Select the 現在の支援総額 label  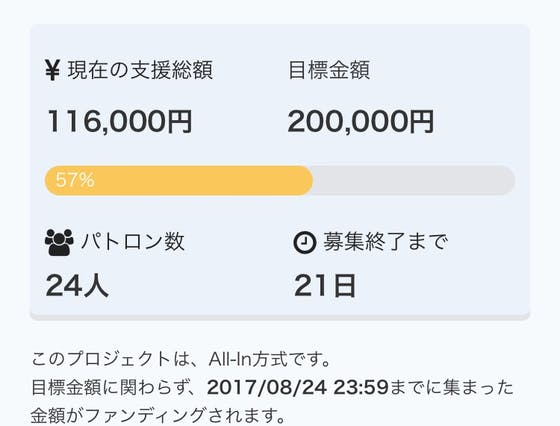(x=140, y=70)
